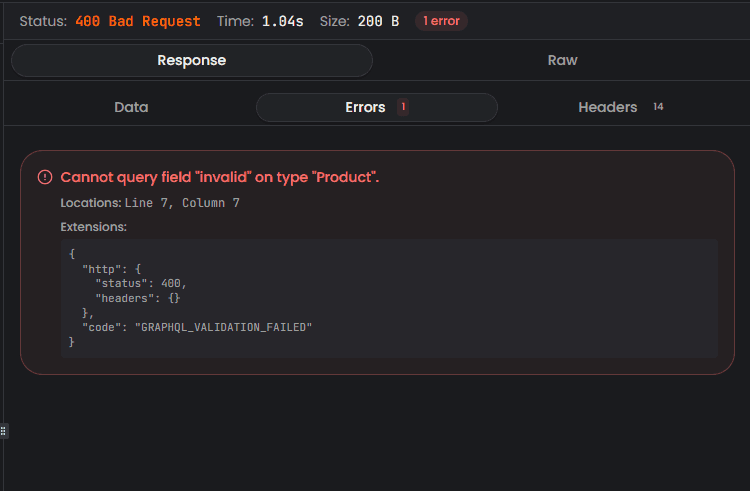This screenshot has width=750, height=491.
Task: Click the Extensions label
Action: [x=93, y=227]
